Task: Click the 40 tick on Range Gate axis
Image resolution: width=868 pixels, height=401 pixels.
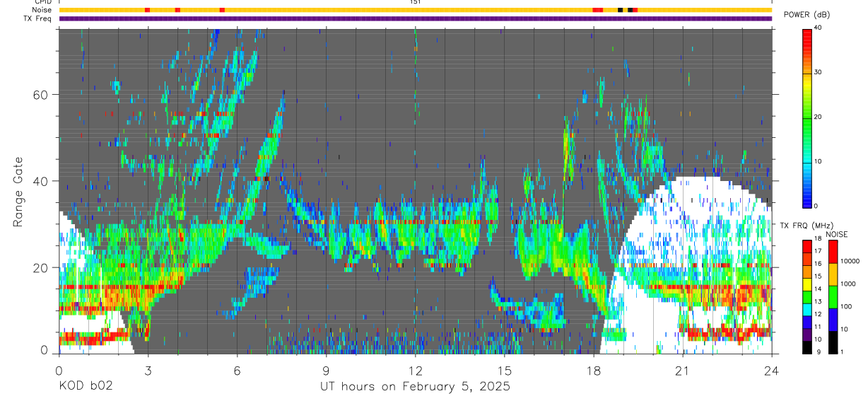Action: 42,181
